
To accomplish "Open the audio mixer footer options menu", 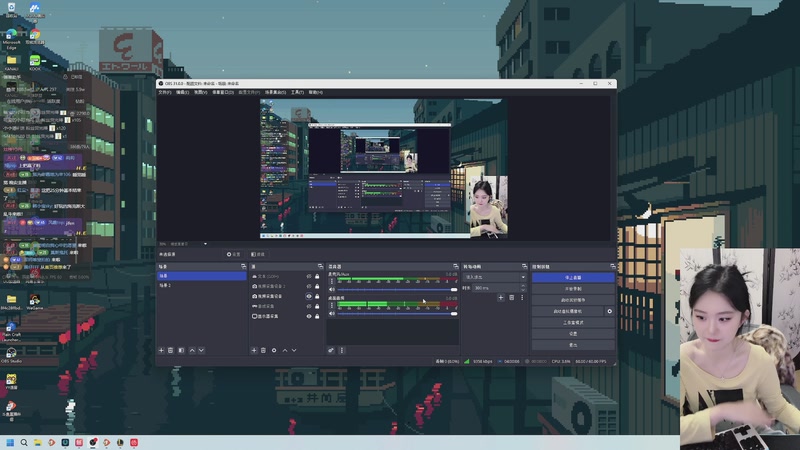I will [x=342, y=351].
